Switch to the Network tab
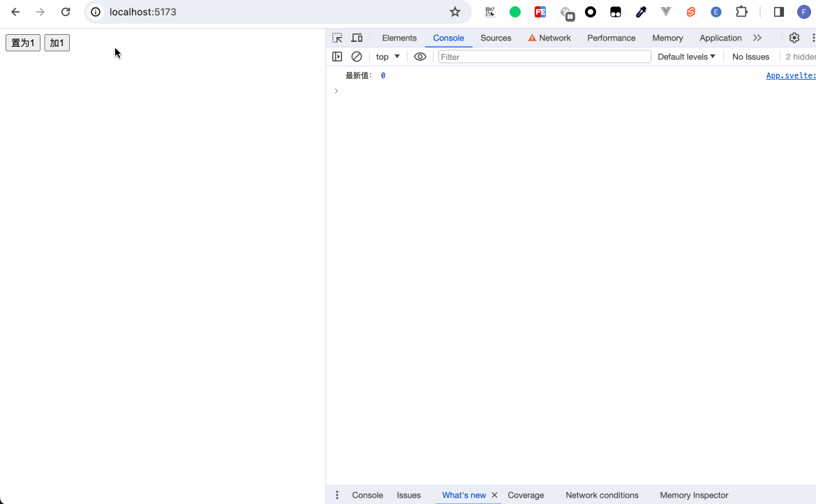The image size is (816, 504). (x=549, y=38)
